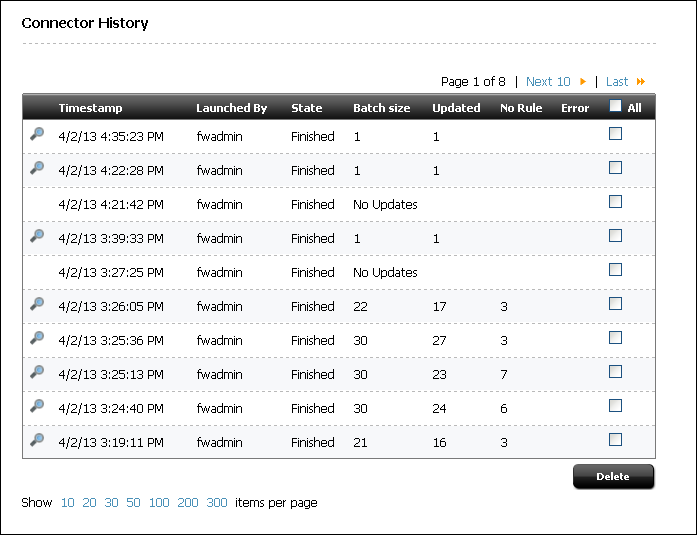This screenshot has width=697, height=535.
Task: Select checkbox for 3:24:40 PM row
Action: 615,406
